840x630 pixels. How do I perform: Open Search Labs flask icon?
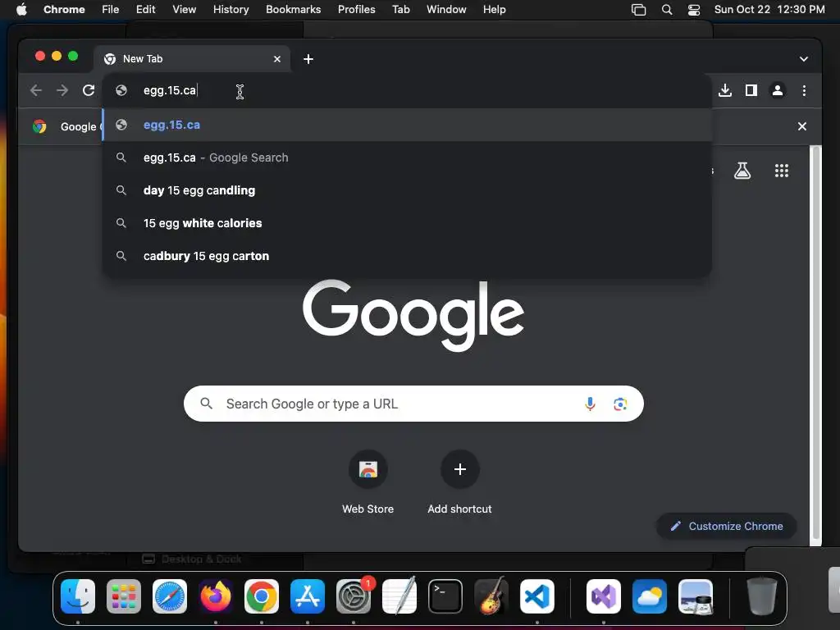tap(742, 171)
